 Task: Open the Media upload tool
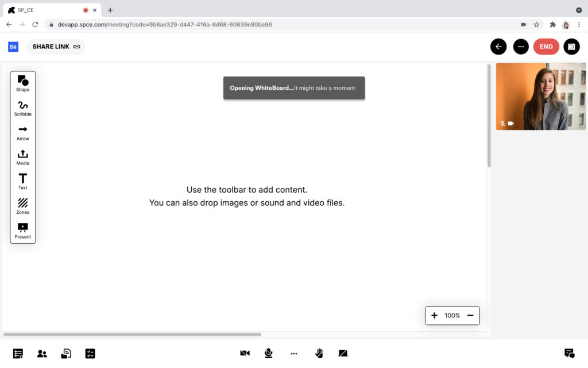pyautogui.click(x=23, y=156)
